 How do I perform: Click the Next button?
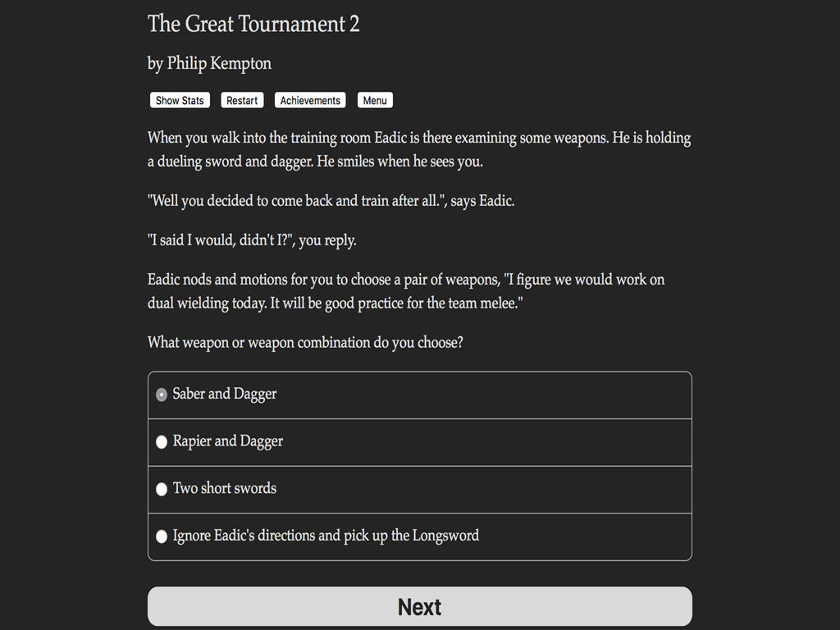tap(419, 606)
